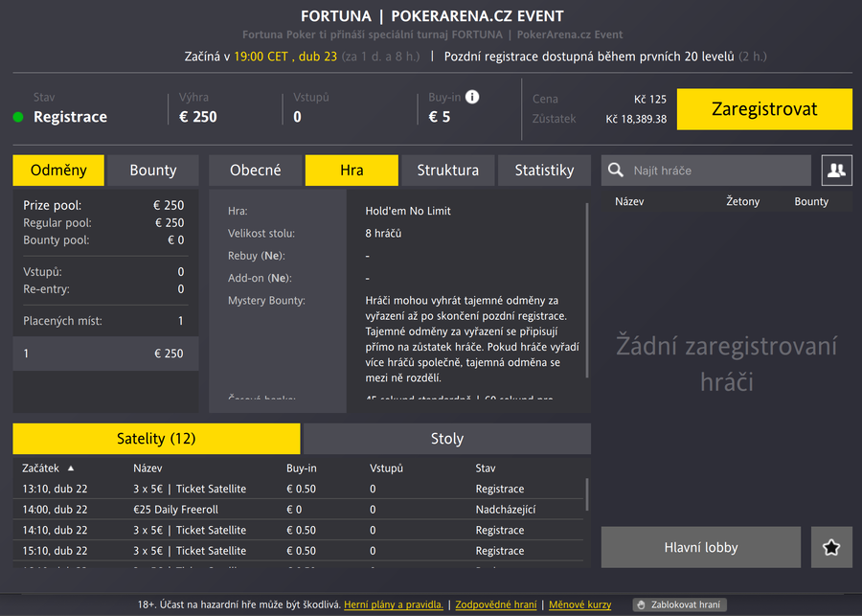This screenshot has width=862, height=616.
Task: Click the satellites Buy-in column header
Action: coord(302,468)
